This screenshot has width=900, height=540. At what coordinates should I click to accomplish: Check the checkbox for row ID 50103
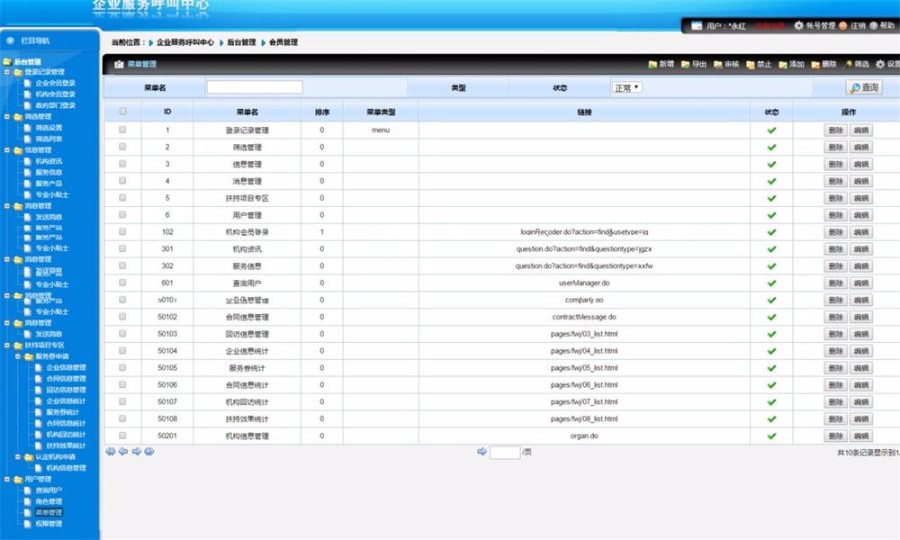coord(122,333)
